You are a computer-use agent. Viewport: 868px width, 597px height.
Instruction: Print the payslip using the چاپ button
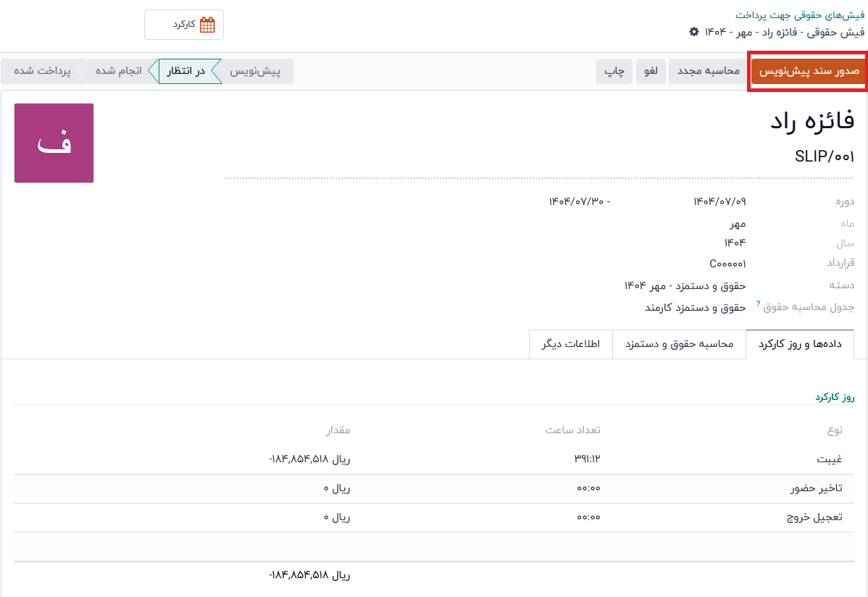point(615,71)
